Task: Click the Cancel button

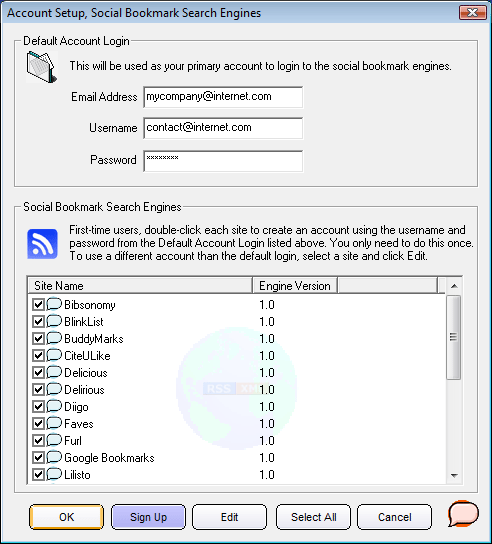Action: [395, 517]
